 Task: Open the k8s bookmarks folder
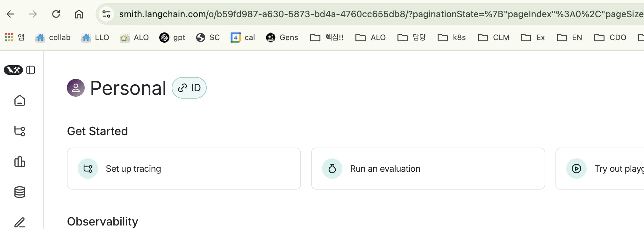pos(452,38)
